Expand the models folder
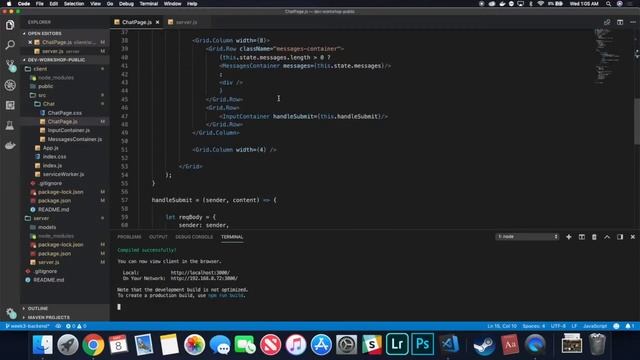The image size is (640, 360). [47, 227]
